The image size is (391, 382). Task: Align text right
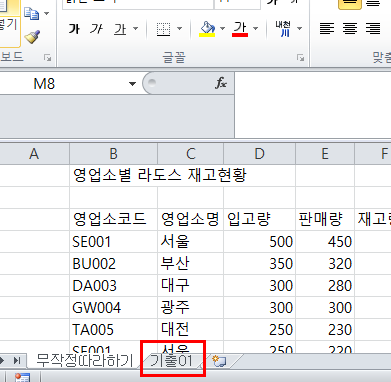373,29
